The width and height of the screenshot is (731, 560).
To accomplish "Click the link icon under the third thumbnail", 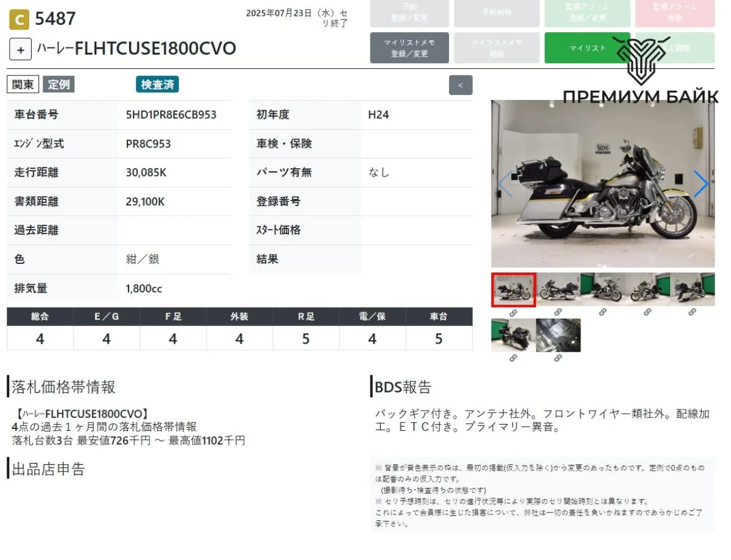I will tap(602, 312).
